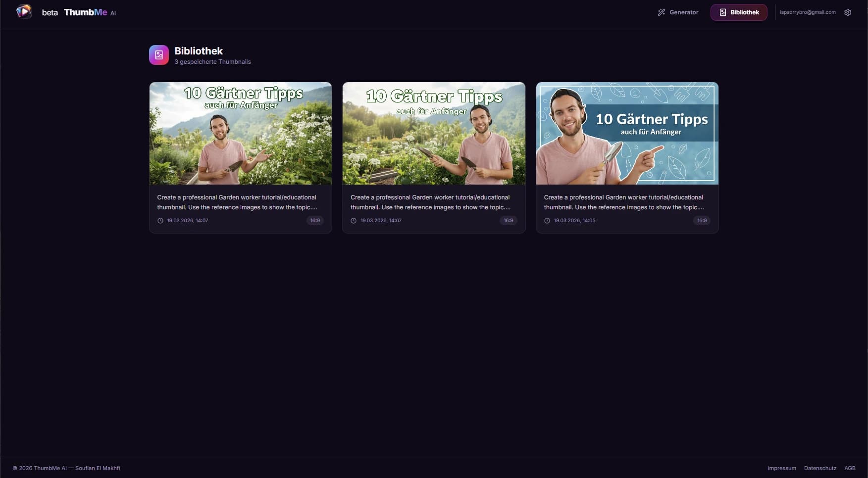The image size is (868, 478).
Task: Open the middle thumbnail showing man holding trowels
Action: [434, 133]
